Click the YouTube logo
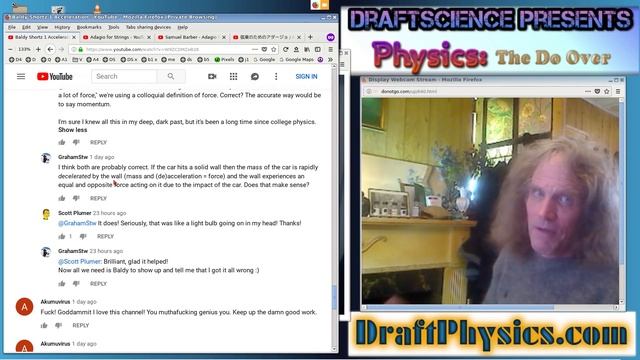The height and width of the screenshot is (360, 640). [x=55, y=76]
